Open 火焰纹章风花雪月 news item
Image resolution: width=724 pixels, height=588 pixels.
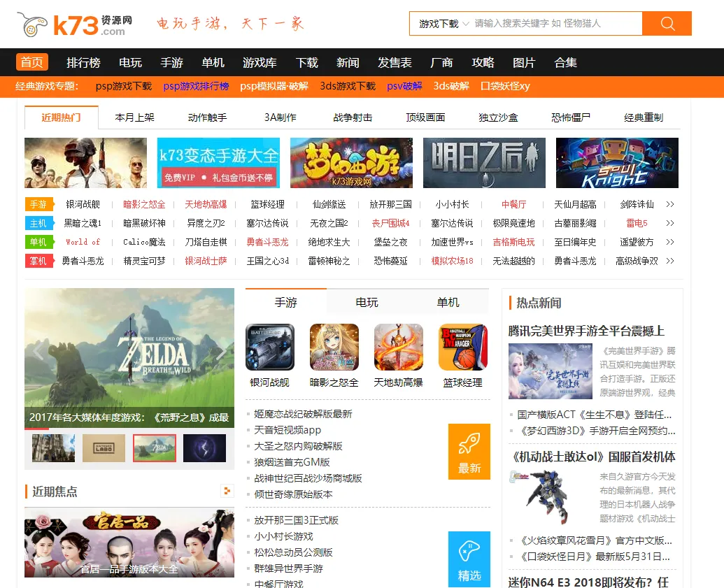595,540
